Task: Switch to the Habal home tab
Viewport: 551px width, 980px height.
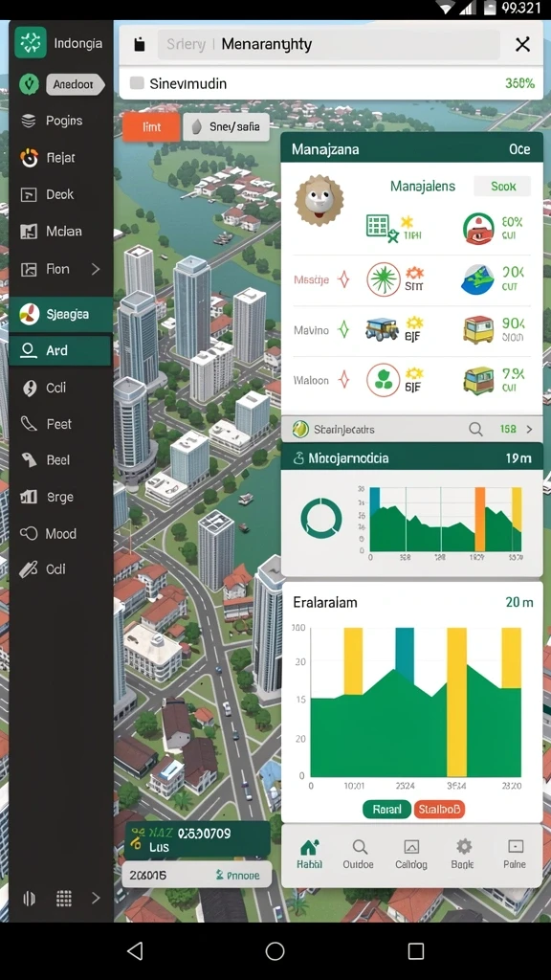Action: (310, 854)
